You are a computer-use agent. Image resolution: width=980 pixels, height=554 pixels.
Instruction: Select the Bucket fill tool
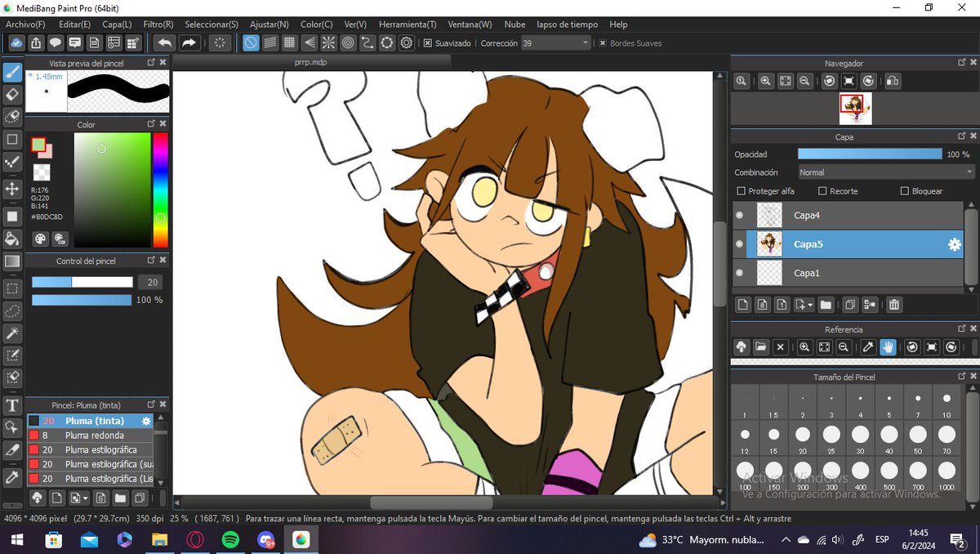12,239
